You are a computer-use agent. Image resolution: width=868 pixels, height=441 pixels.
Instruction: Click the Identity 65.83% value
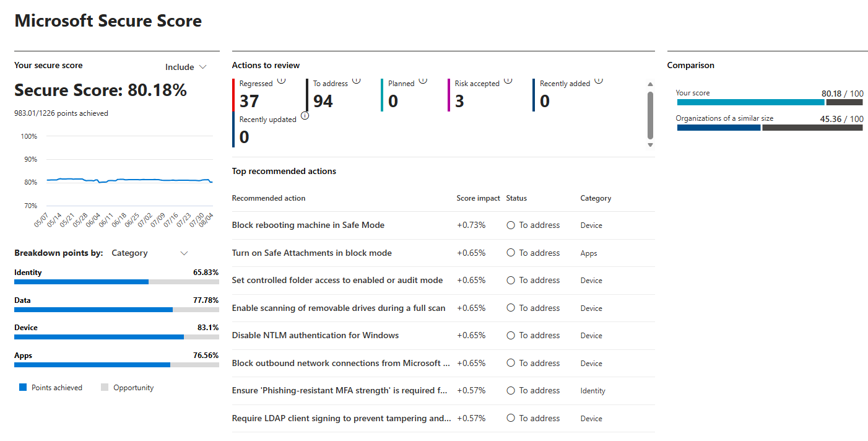pyautogui.click(x=206, y=273)
